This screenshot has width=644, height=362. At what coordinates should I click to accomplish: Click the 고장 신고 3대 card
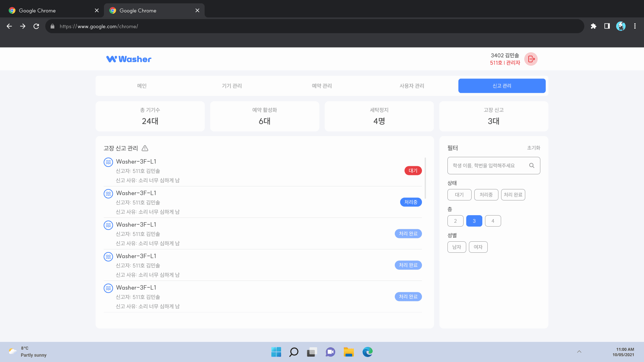(x=494, y=116)
